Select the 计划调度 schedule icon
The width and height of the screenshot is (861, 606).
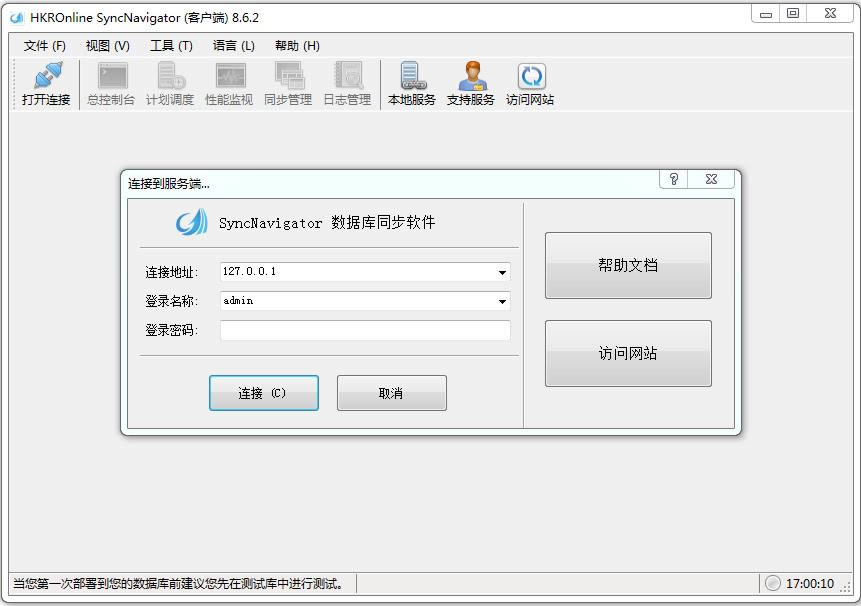tap(170, 84)
